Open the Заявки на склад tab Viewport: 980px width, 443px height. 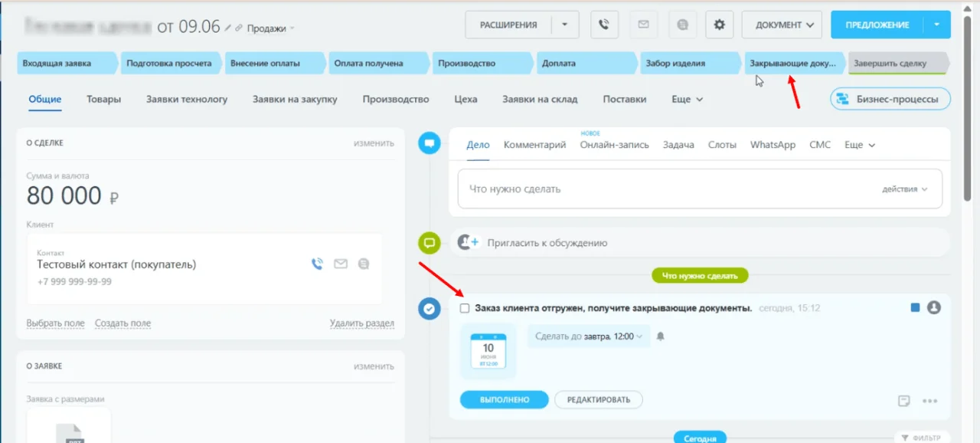click(x=540, y=99)
